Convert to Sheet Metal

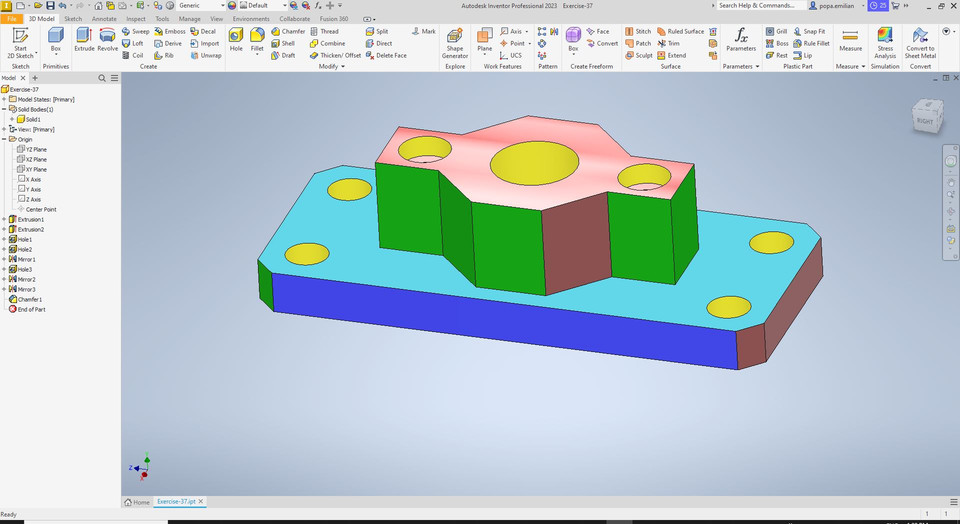pos(920,43)
